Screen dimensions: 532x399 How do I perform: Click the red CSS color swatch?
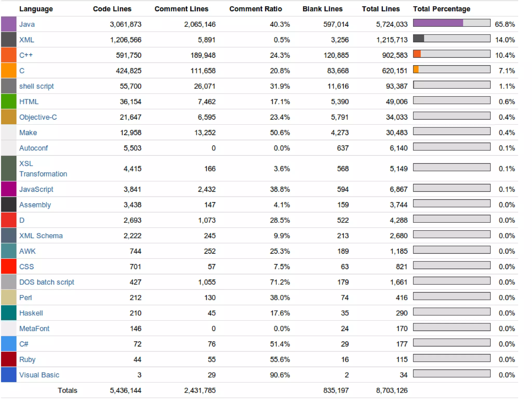[x=9, y=266]
